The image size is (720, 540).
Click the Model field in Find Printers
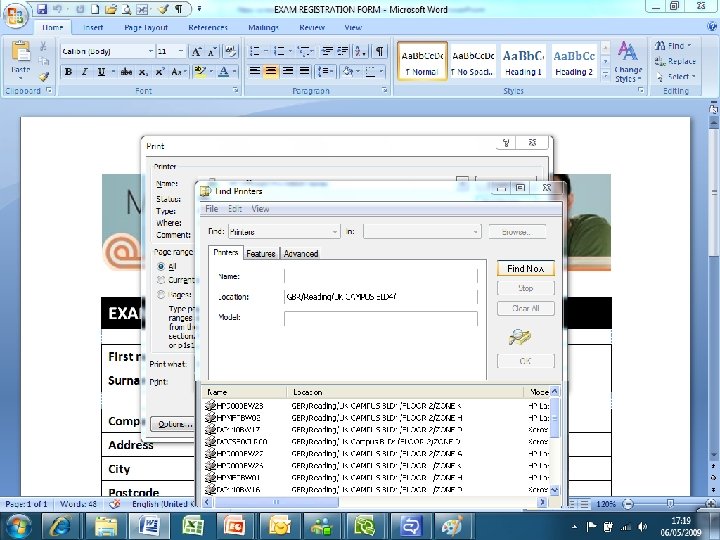381,318
